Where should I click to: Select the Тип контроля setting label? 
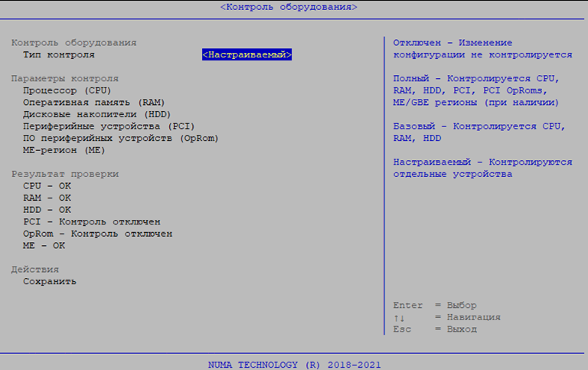coord(59,54)
